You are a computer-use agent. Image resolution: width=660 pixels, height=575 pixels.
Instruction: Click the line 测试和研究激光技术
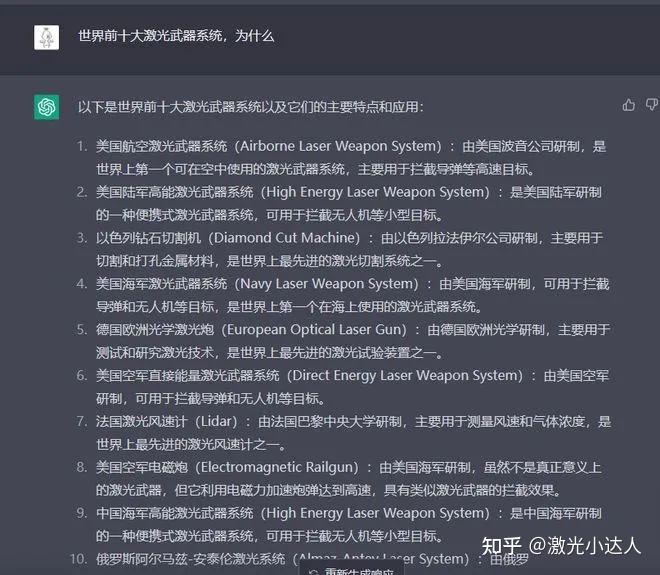(x=270, y=353)
